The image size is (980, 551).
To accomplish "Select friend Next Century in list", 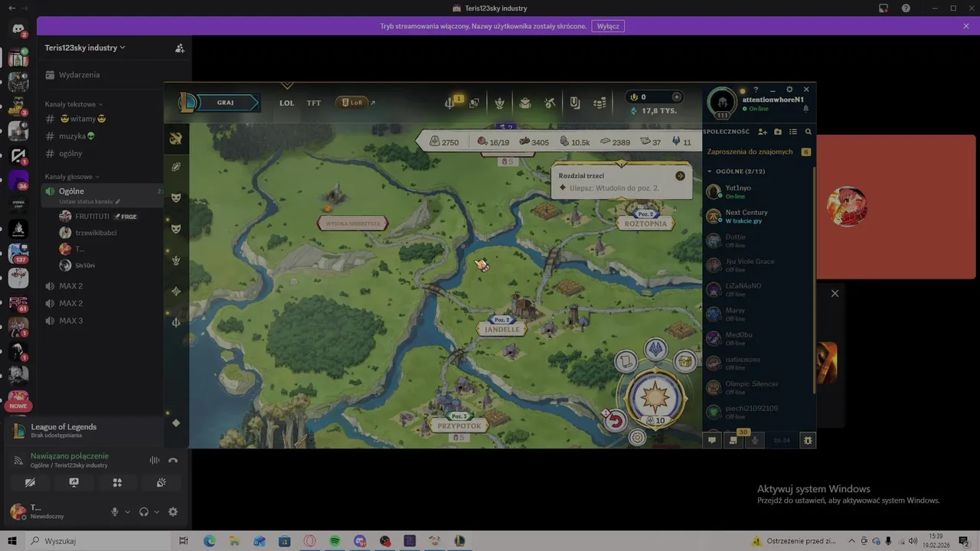I will (758, 216).
